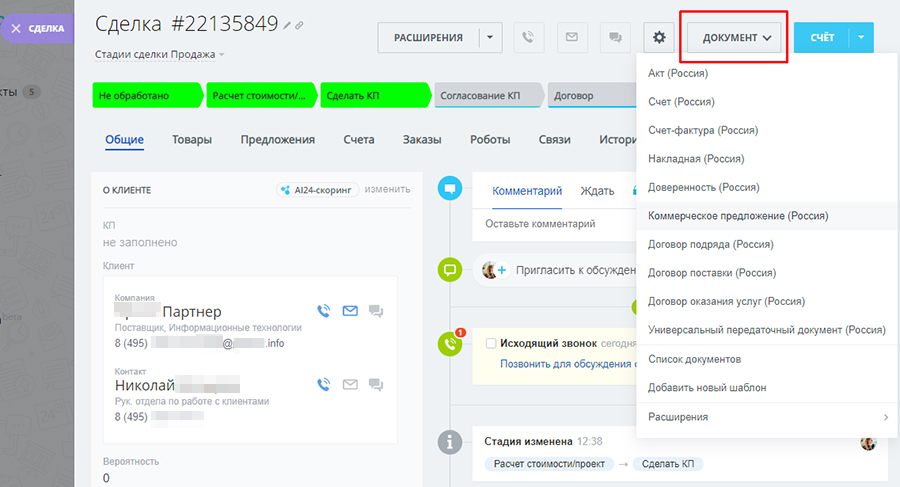Image resolution: width=900 pixels, height=487 pixels.
Task: Open the gear settings icon
Action: 659,37
